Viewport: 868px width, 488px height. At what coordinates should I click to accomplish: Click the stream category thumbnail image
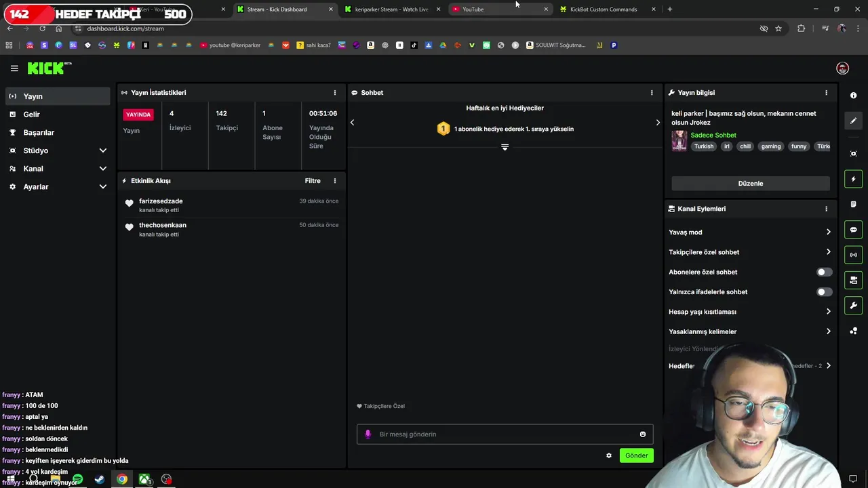coord(679,141)
